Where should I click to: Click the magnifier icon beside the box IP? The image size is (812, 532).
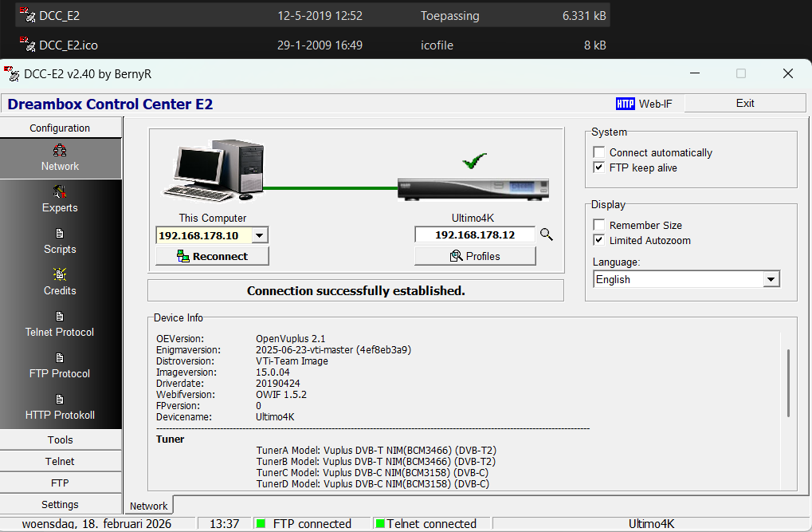coord(547,234)
